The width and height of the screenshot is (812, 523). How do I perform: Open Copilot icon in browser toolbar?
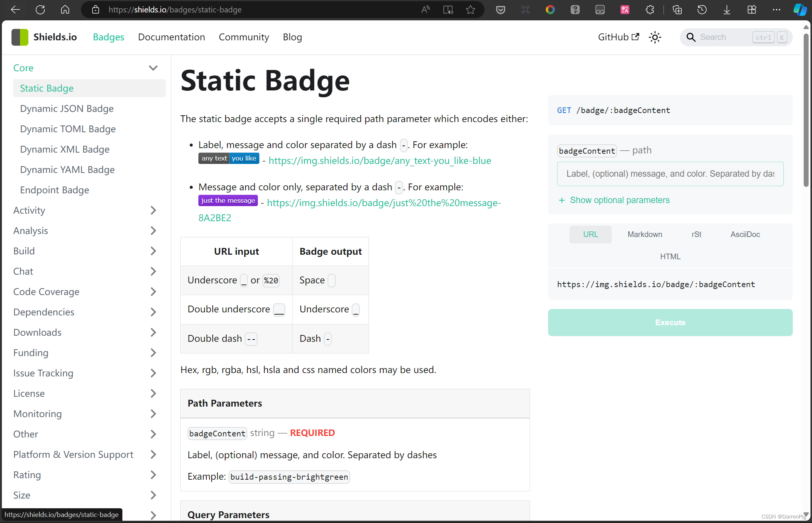800,10
